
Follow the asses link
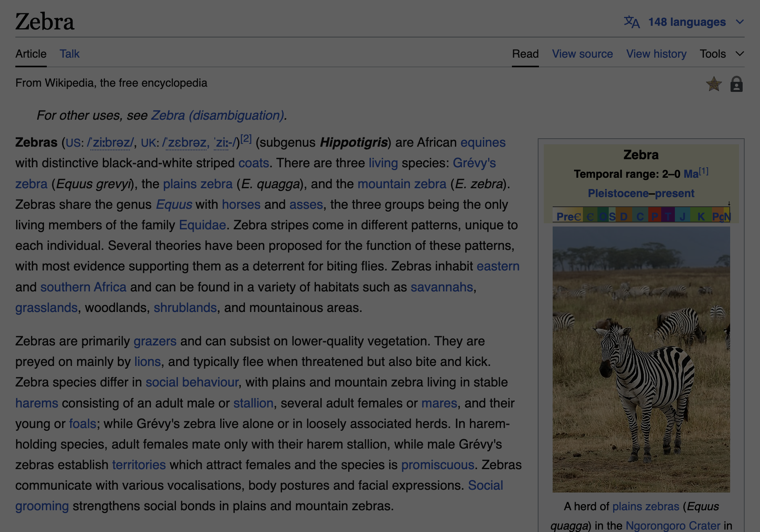point(306,204)
